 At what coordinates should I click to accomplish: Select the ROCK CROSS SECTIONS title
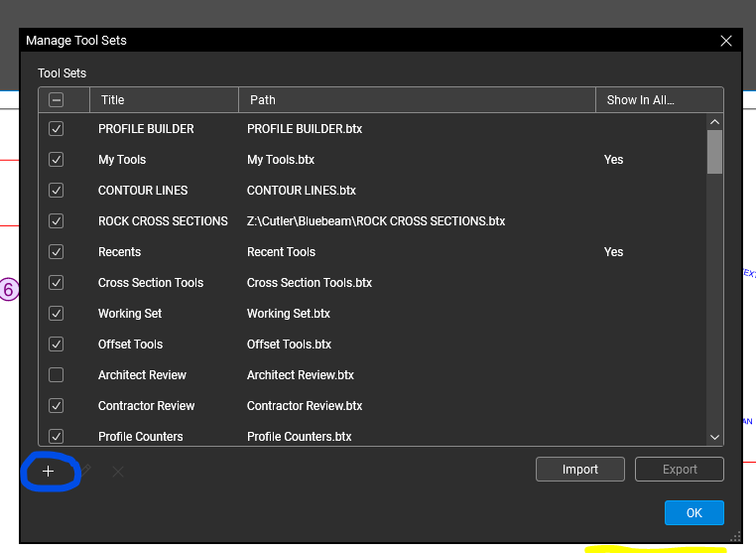pos(163,221)
